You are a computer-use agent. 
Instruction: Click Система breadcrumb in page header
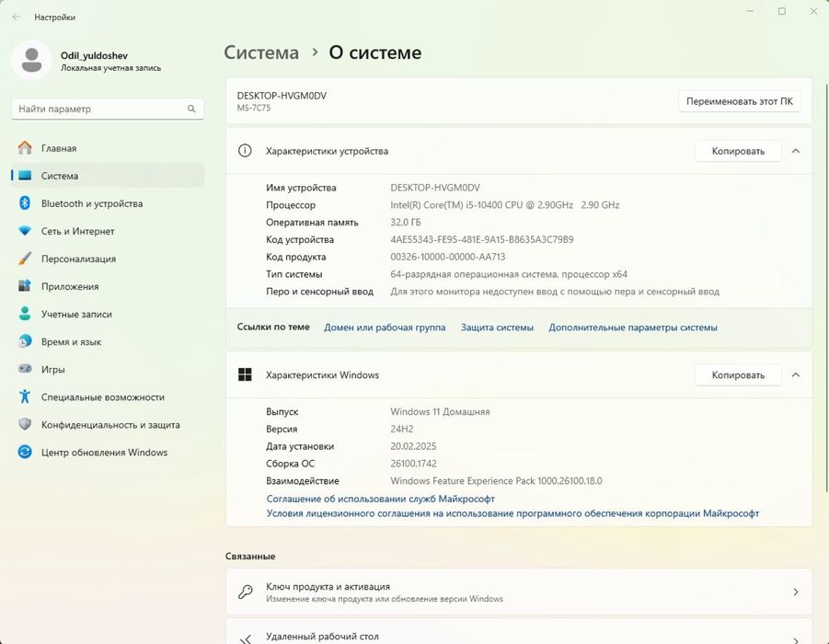point(261,52)
